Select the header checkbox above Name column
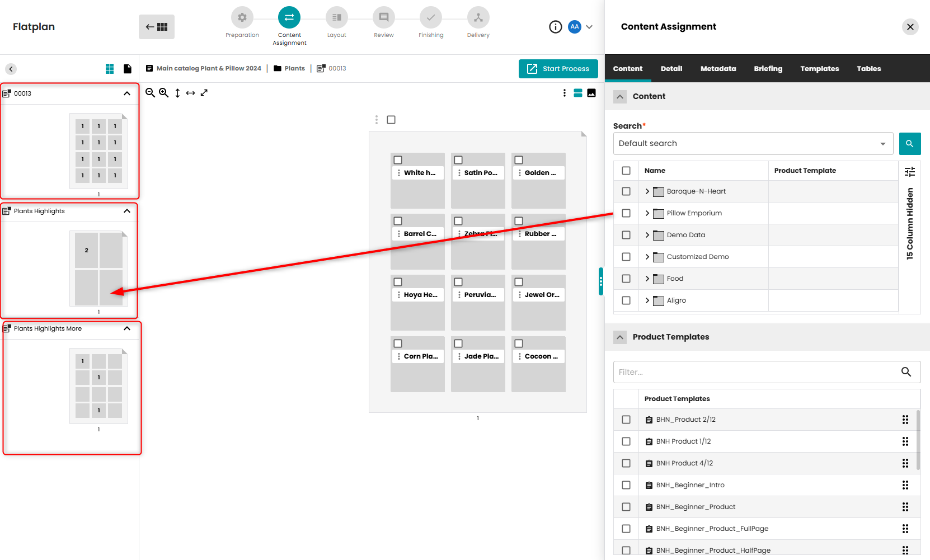This screenshot has height=560, width=930. pyautogui.click(x=626, y=171)
